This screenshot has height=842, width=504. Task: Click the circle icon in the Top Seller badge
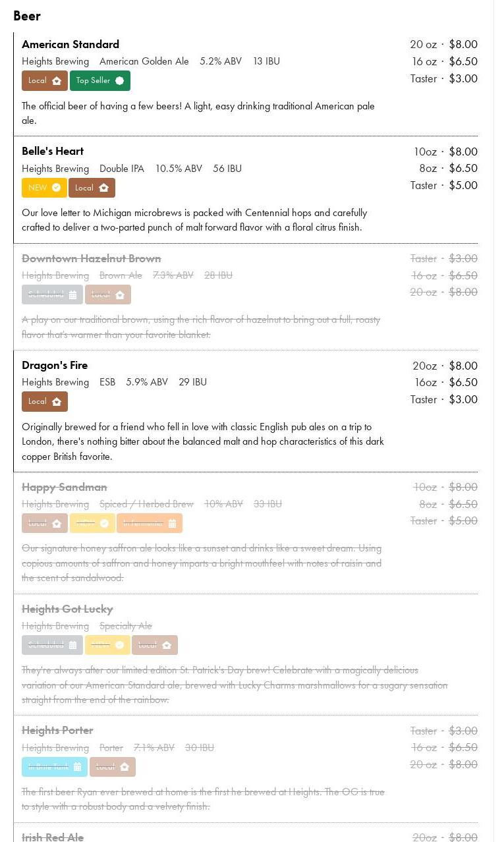pyautogui.click(x=119, y=81)
